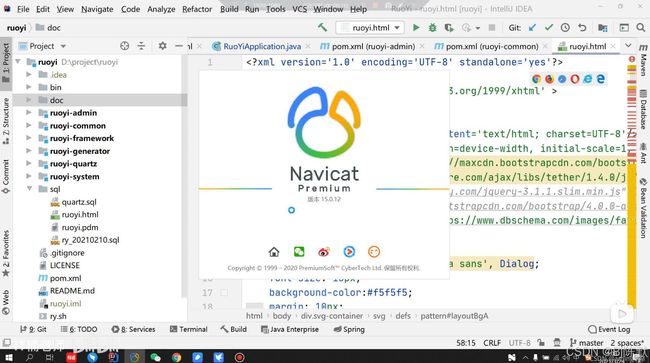650x363 pixels.
Task: Click the master Git branch widget
Action: pos(587,343)
